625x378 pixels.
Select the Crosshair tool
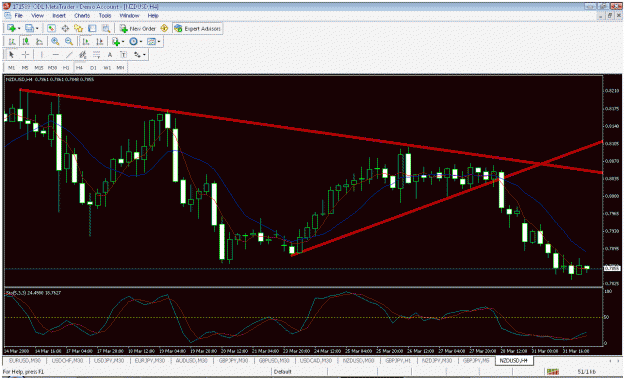pyautogui.click(x=25, y=55)
